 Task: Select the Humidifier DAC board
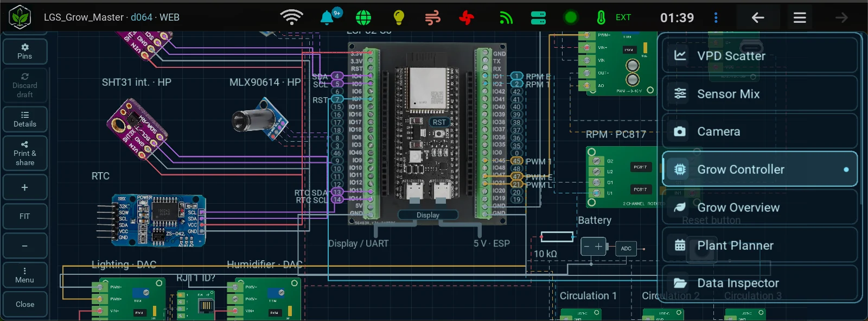(263, 299)
